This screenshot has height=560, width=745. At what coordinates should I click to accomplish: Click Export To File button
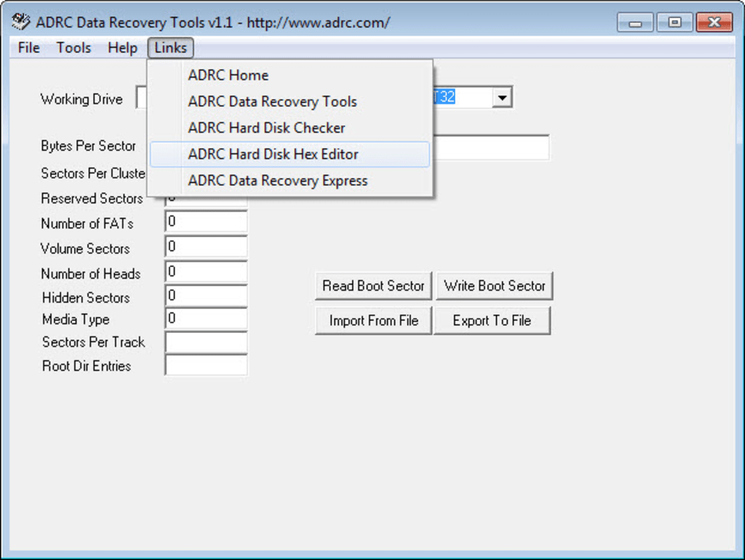[x=492, y=321]
